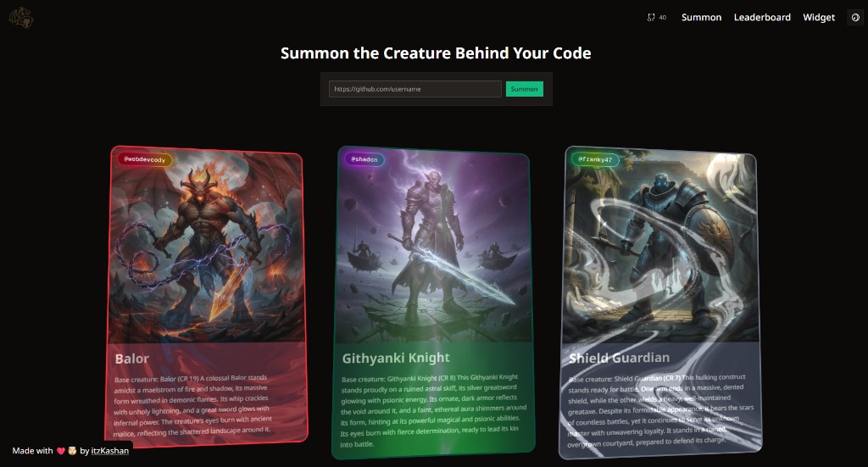The height and width of the screenshot is (467, 868).
Task: Click the heart emoji in the footer
Action: tap(61, 450)
